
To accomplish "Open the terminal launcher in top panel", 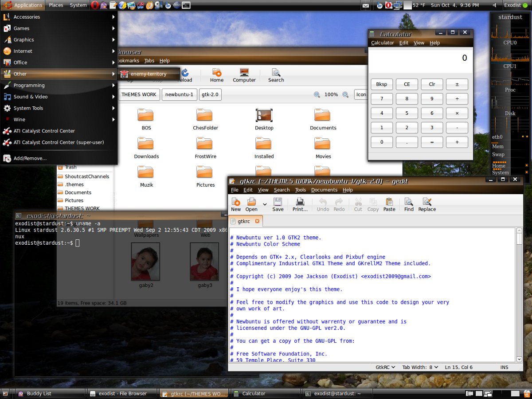I will click(x=186, y=5).
